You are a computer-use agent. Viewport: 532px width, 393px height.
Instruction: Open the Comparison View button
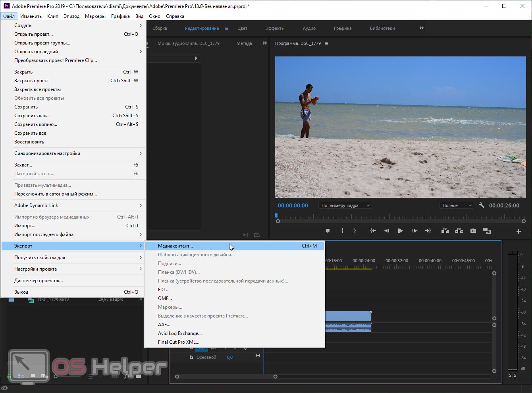pyautogui.click(x=487, y=231)
